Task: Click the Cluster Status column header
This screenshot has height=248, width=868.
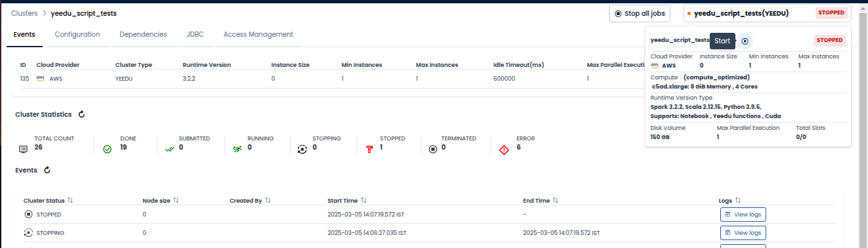Action: [44, 200]
